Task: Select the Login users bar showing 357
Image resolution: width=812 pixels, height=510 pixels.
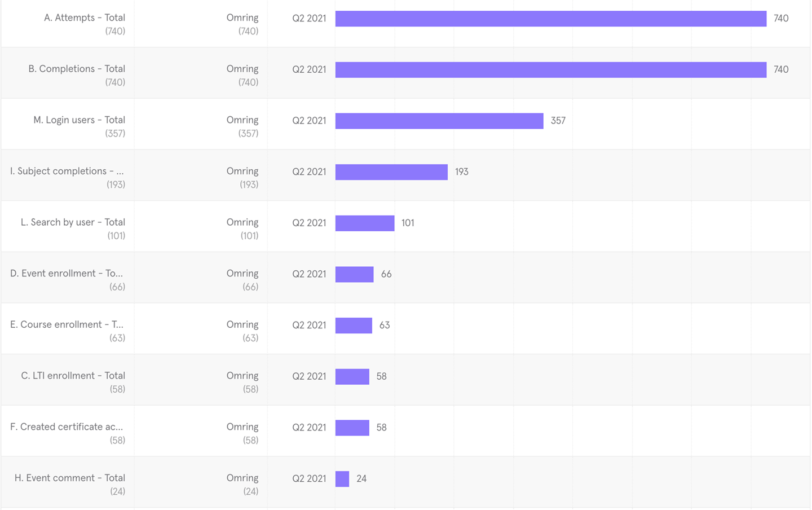Action: coord(439,121)
